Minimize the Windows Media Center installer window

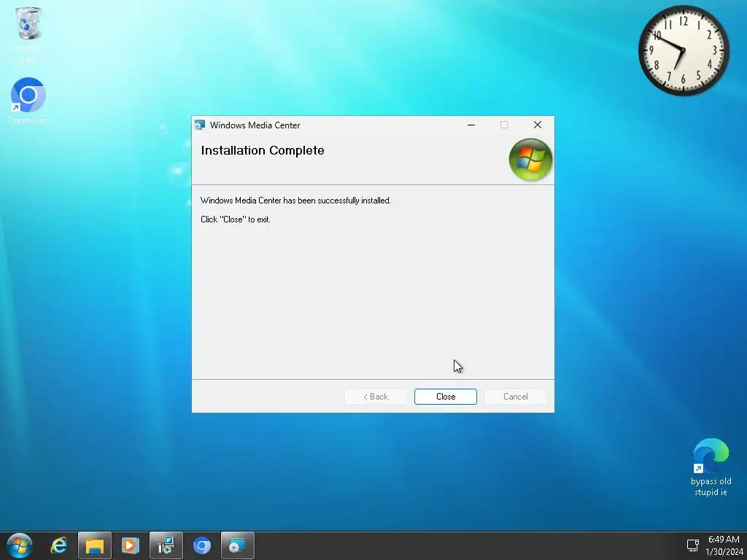tap(471, 125)
